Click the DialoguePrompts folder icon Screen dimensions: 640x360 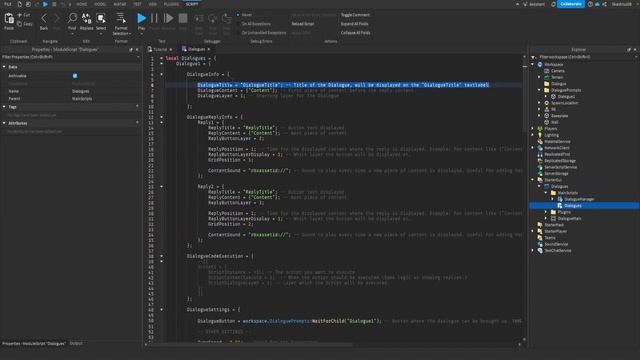[547, 90]
